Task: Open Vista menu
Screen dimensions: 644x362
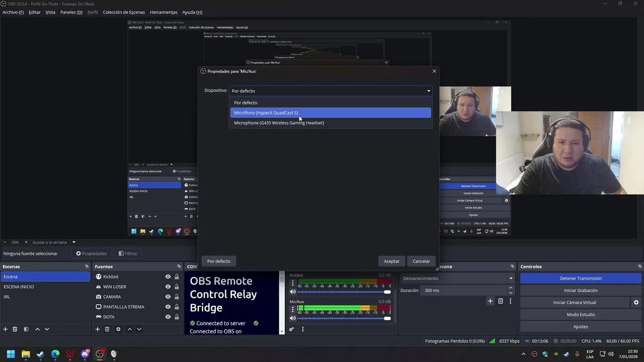Action: (x=50, y=12)
